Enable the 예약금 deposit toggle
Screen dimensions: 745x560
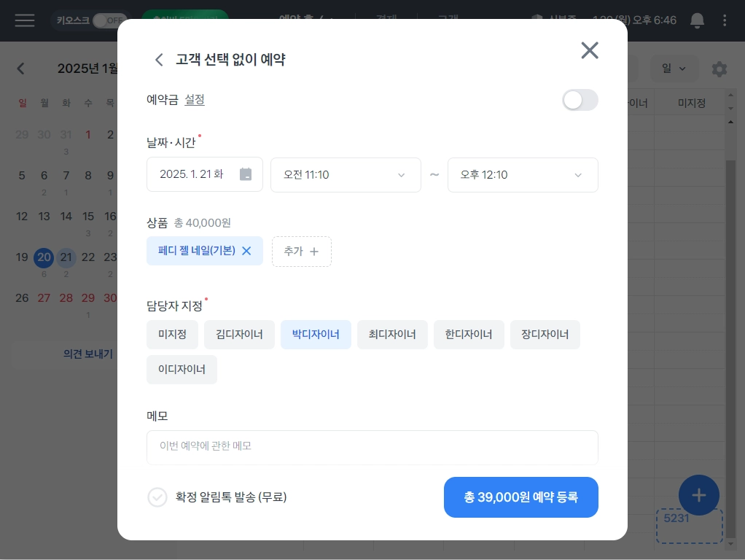(580, 101)
